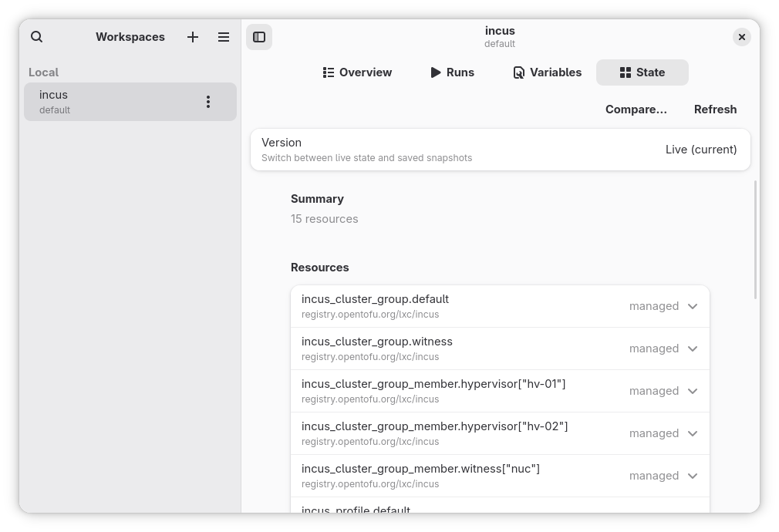Close the incus workspace view
The image size is (779, 532).
pyautogui.click(x=742, y=37)
